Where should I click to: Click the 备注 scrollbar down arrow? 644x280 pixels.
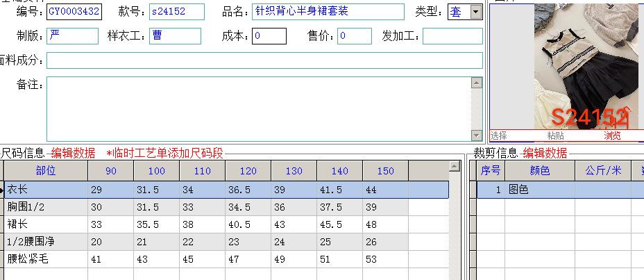click(x=477, y=135)
